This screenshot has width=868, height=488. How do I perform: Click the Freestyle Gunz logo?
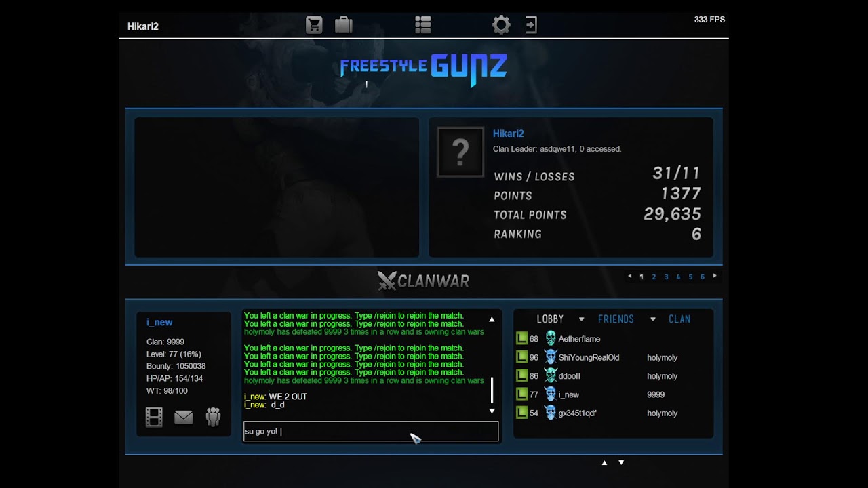(423, 70)
